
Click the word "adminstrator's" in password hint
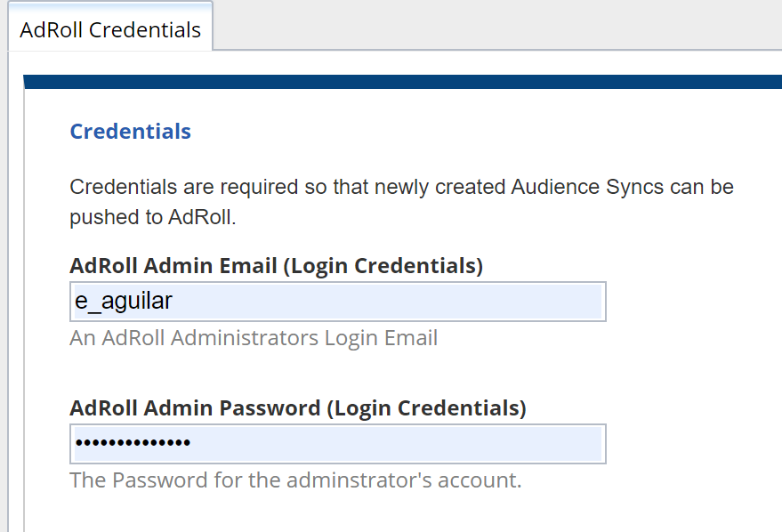tap(351, 480)
